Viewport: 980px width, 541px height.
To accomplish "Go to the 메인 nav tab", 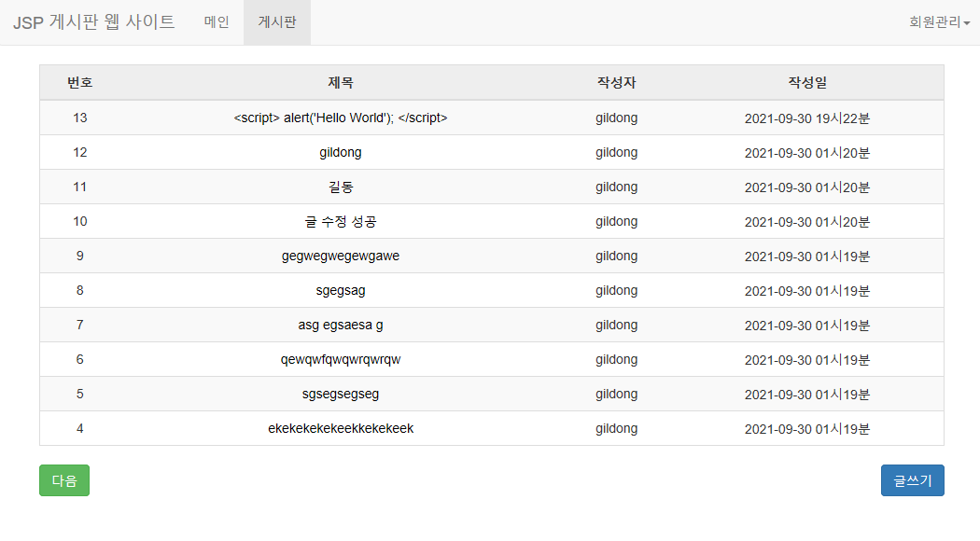I will [x=217, y=22].
